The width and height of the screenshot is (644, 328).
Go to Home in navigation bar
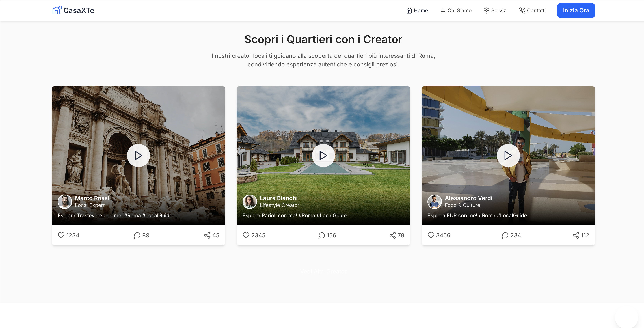click(417, 10)
